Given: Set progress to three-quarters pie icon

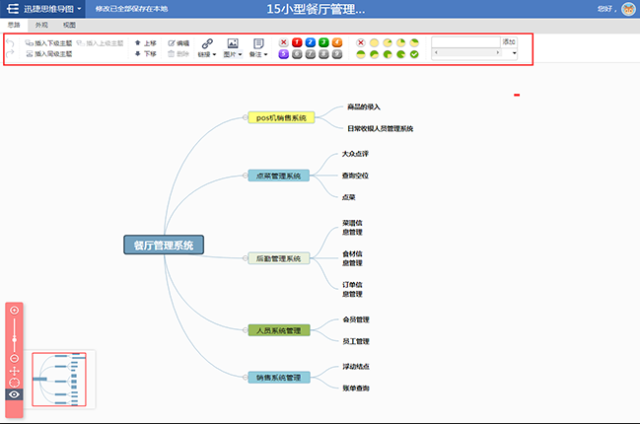Looking at the screenshot, I should (387, 54).
